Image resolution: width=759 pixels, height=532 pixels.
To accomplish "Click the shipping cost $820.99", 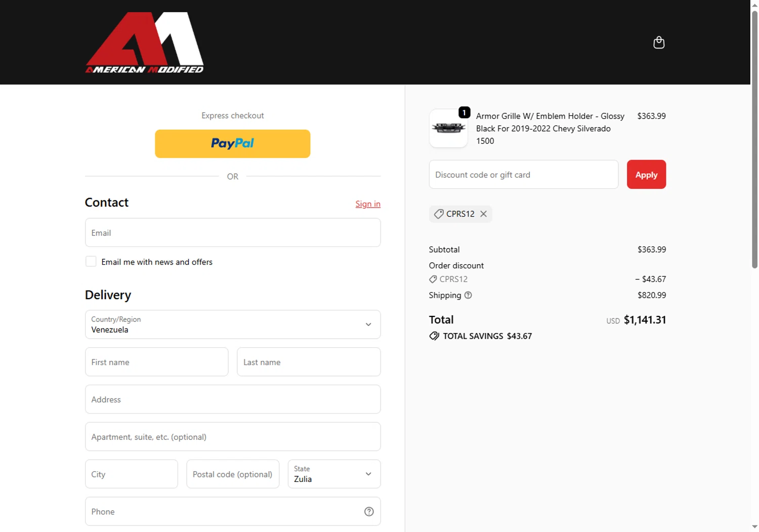I will click(x=652, y=295).
